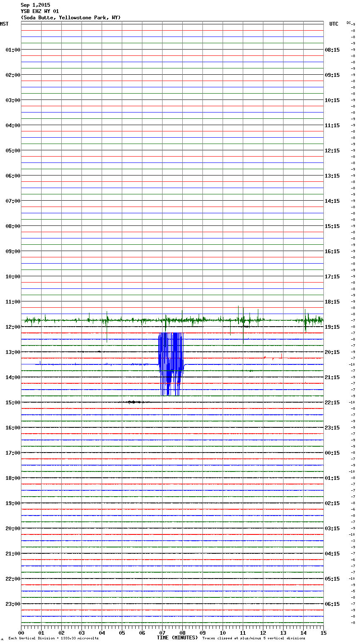Click the 00:15 UTC time label
357x644 pixels.
point(332,453)
